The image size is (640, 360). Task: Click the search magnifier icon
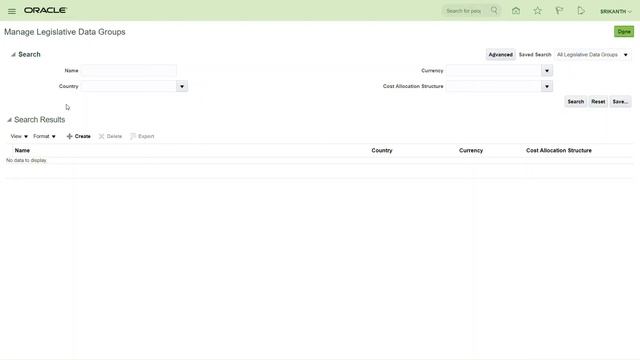[x=494, y=11]
